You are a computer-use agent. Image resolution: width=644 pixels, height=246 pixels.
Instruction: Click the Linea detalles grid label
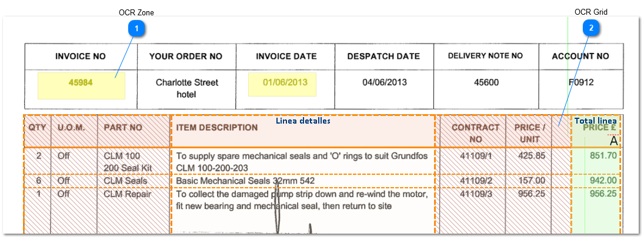coord(303,121)
